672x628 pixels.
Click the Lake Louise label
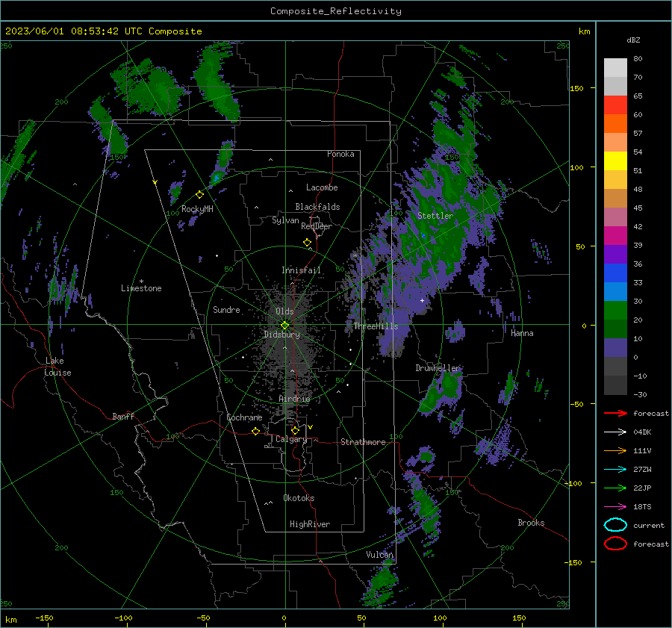coord(58,367)
